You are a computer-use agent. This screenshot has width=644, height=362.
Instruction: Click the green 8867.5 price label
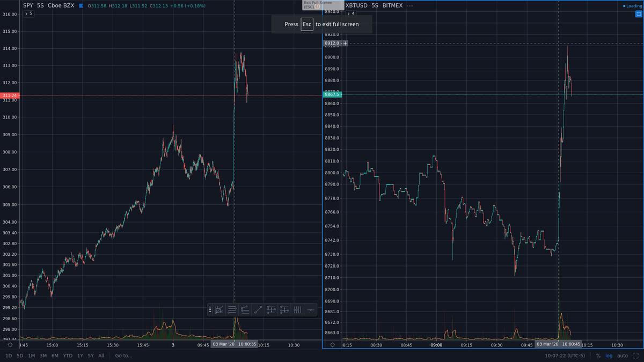332,94
